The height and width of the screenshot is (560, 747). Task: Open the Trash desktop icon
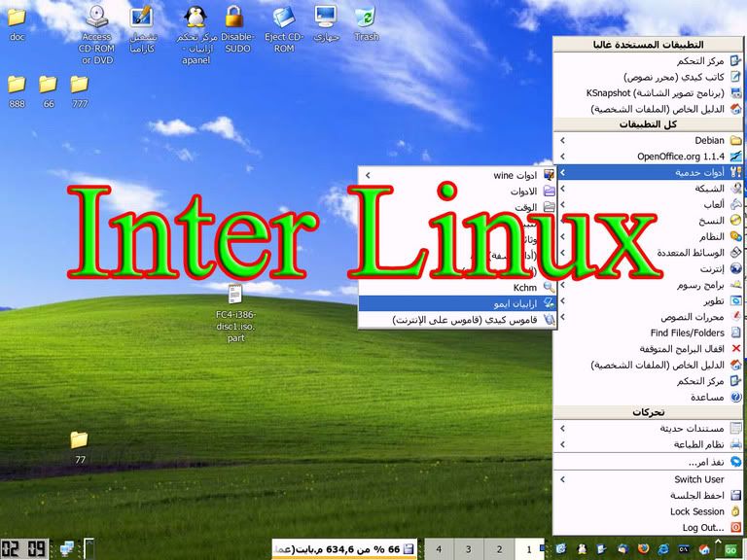click(366, 23)
